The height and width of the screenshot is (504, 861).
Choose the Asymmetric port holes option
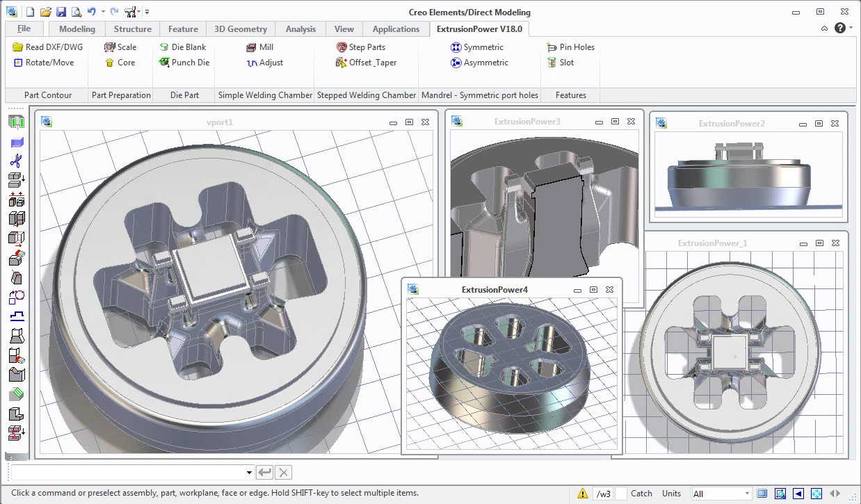click(479, 63)
